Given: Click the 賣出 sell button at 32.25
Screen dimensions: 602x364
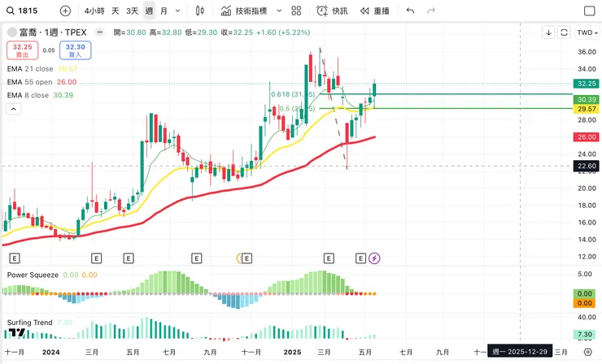Looking at the screenshot, I should point(22,50).
